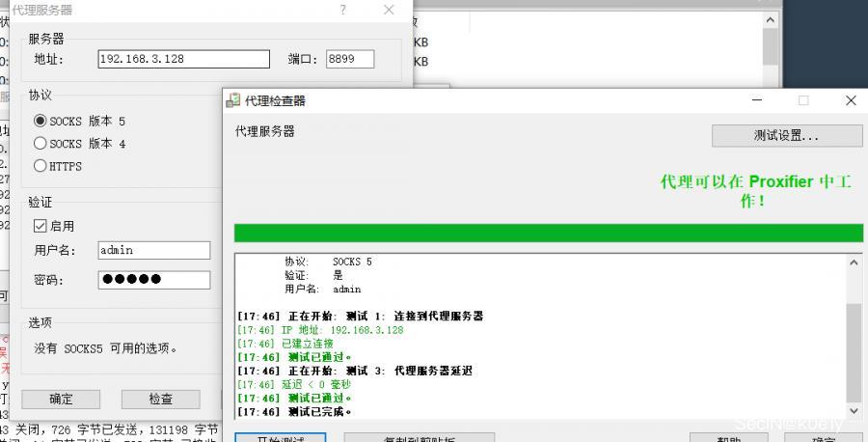Close the Proxy Checker window
This screenshot has width=868, height=442.
pyautogui.click(x=850, y=100)
